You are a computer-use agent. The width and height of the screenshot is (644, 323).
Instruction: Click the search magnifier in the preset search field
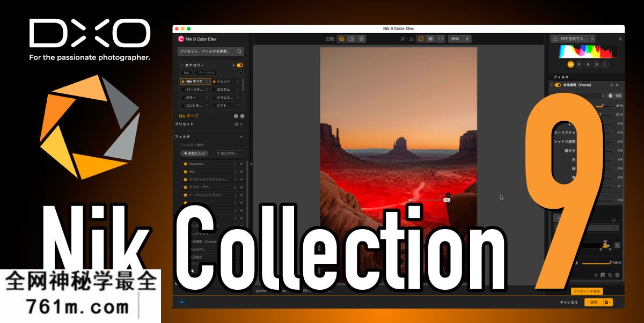pos(239,52)
